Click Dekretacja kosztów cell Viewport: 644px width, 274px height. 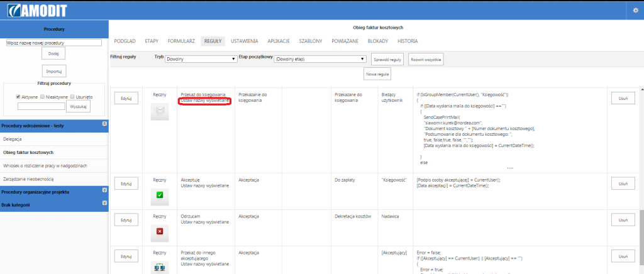tap(353, 216)
